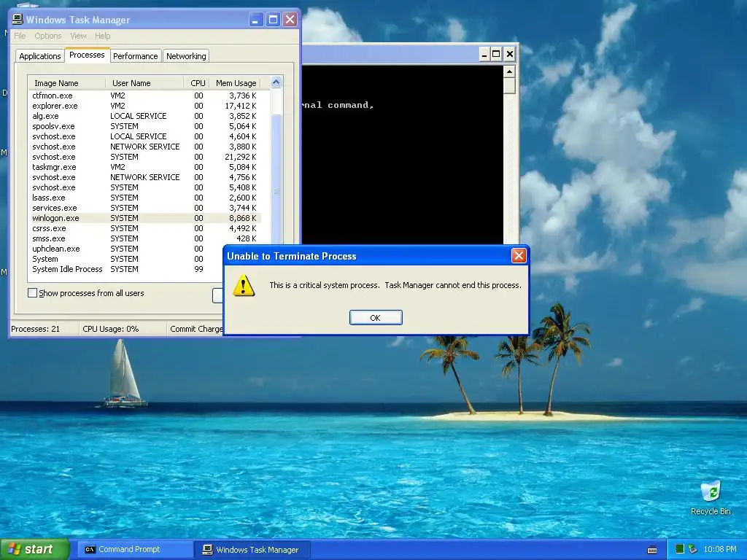Click the Command Prompt scroll-up arrow

pyautogui.click(x=509, y=72)
